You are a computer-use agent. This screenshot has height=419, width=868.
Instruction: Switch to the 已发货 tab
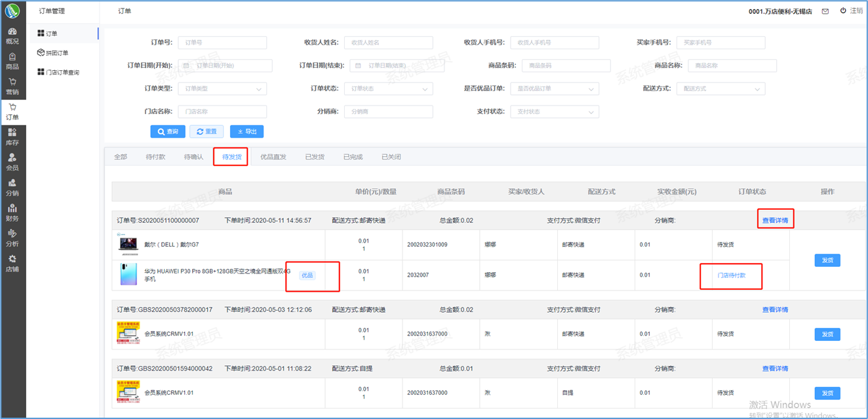tap(315, 157)
